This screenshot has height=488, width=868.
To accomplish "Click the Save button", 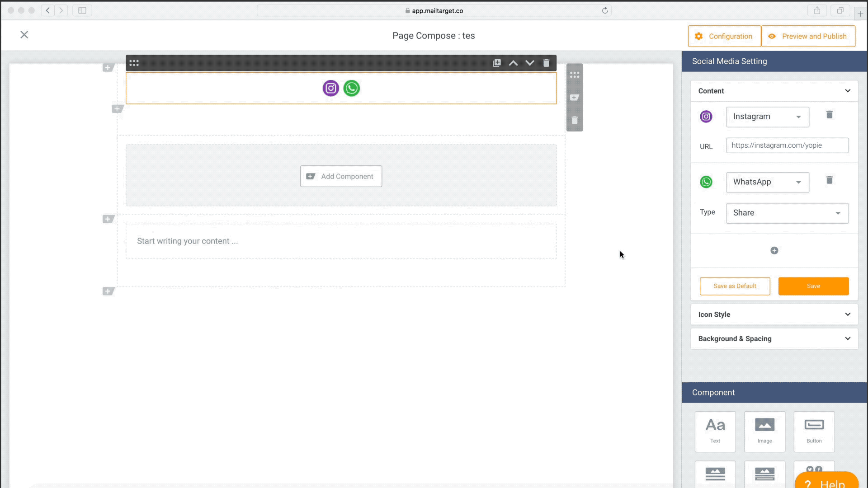I will pyautogui.click(x=813, y=286).
